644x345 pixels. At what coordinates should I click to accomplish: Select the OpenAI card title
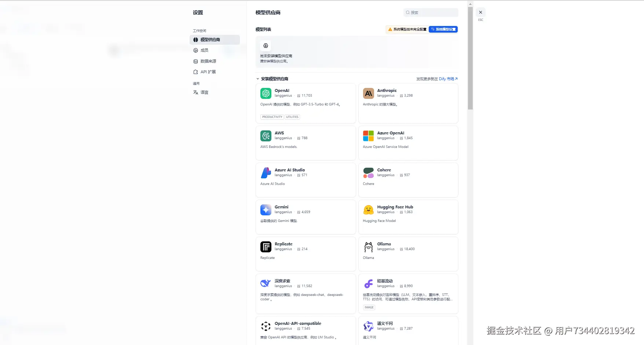point(282,91)
